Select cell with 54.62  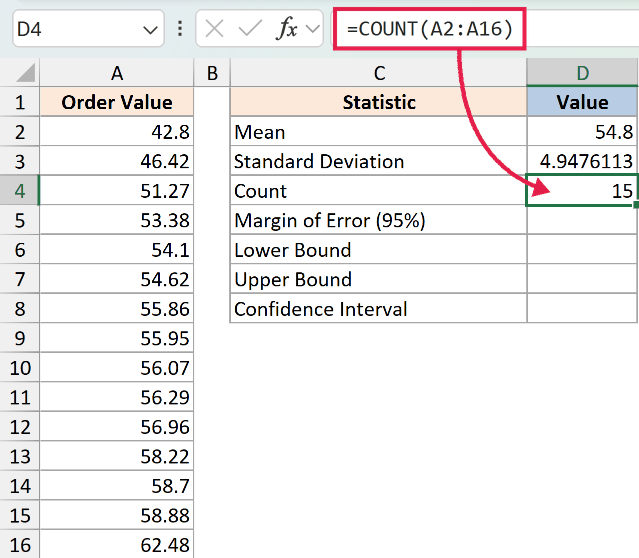pyautogui.click(x=117, y=279)
